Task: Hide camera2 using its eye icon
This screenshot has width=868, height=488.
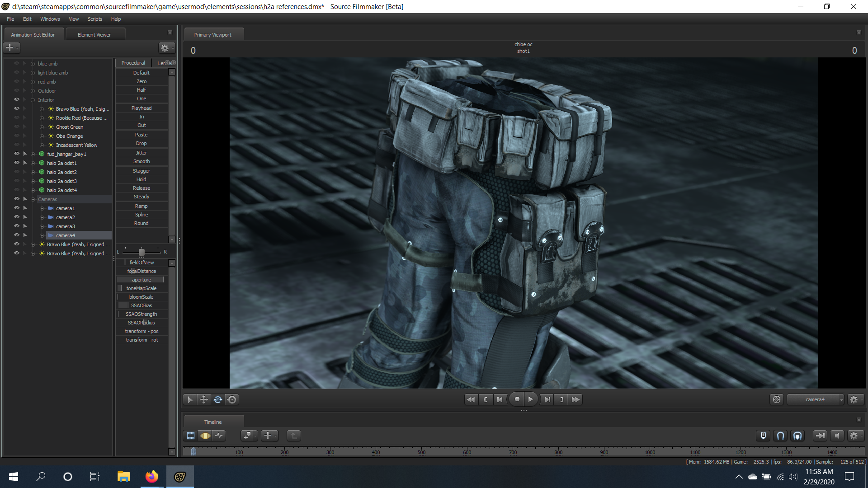Action: pos(17,217)
